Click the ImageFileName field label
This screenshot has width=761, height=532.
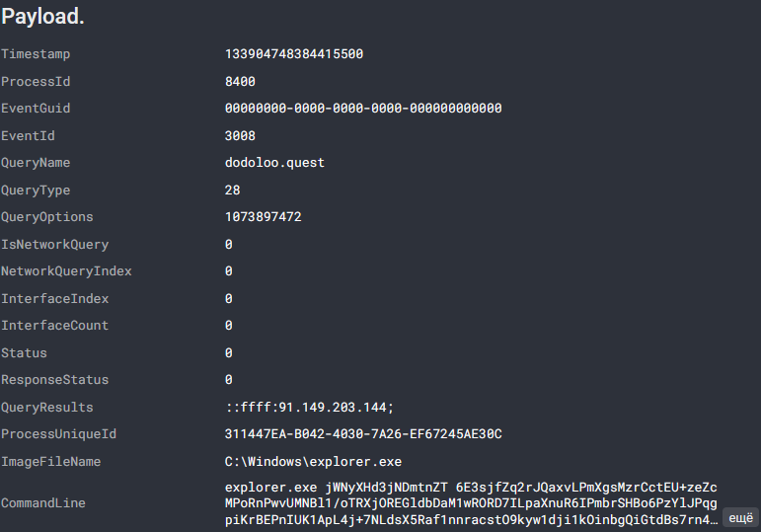[50, 462]
